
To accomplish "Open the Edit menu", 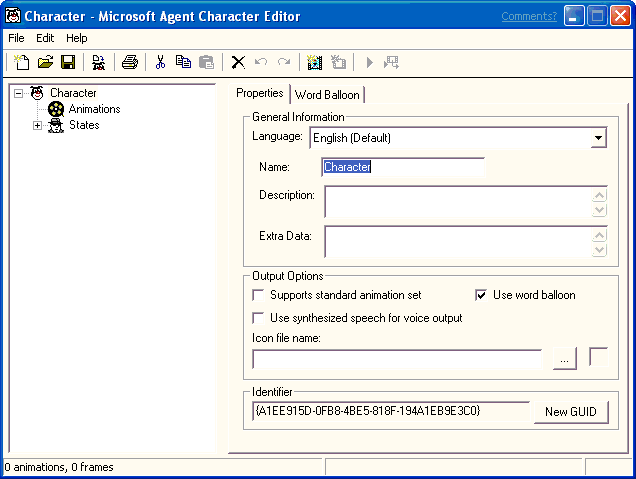I will click(45, 38).
